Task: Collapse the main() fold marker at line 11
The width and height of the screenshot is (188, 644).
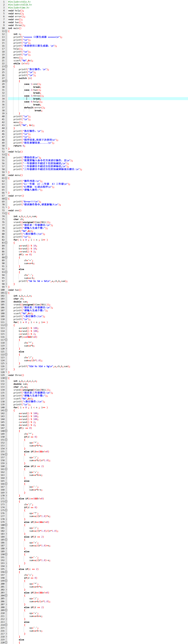Action: (x=6, y=31)
